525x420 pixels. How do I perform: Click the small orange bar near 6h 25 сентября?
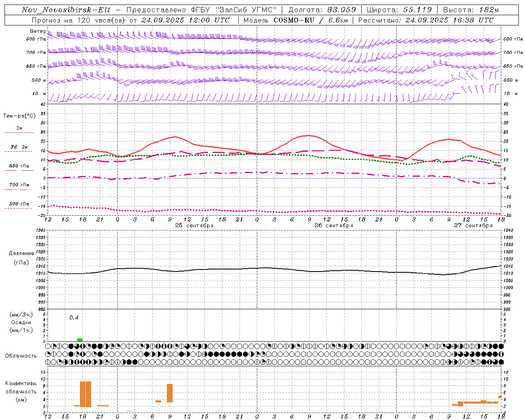[158, 401]
